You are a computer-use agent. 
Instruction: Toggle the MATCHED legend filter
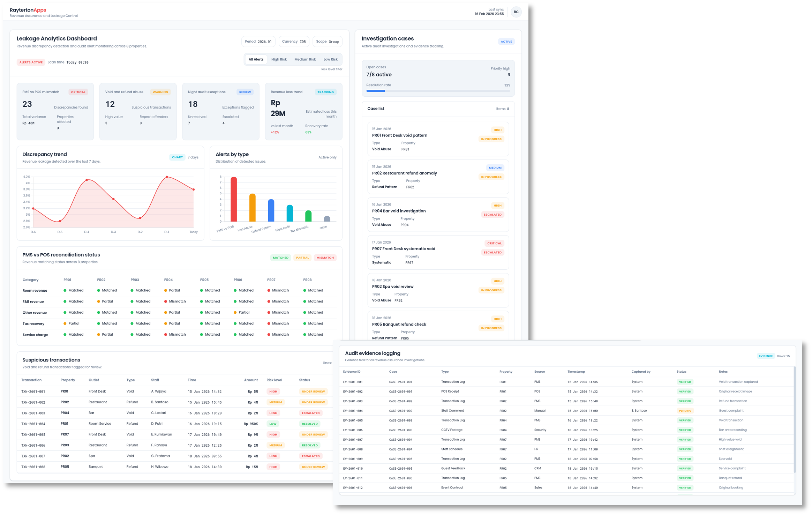tap(280, 258)
